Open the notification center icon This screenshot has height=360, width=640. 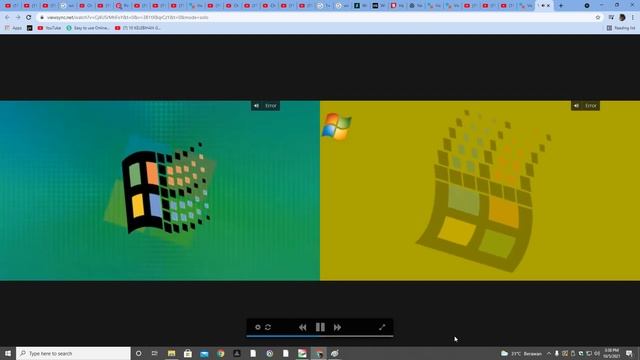(629, 353)
